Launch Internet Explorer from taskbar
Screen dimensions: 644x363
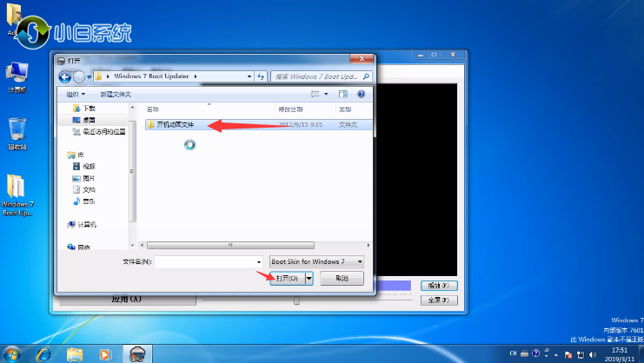point(44,354)
